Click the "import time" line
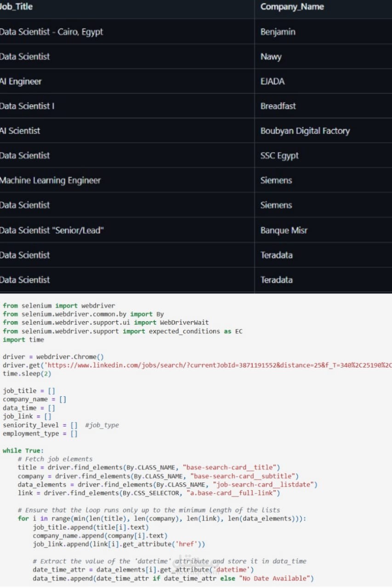Image resolution: width=392 pixels, height=588 pixels. (23, 339)
